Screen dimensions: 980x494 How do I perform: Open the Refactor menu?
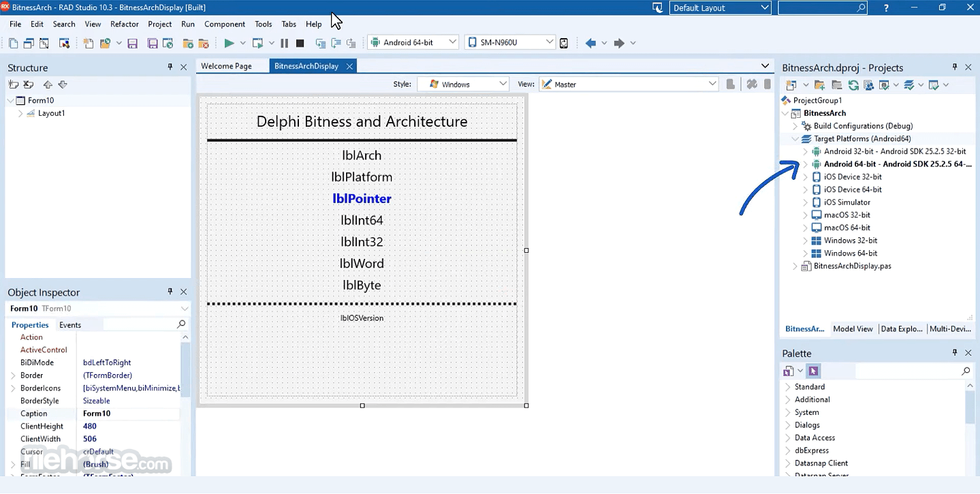click(x=125, y=24)
